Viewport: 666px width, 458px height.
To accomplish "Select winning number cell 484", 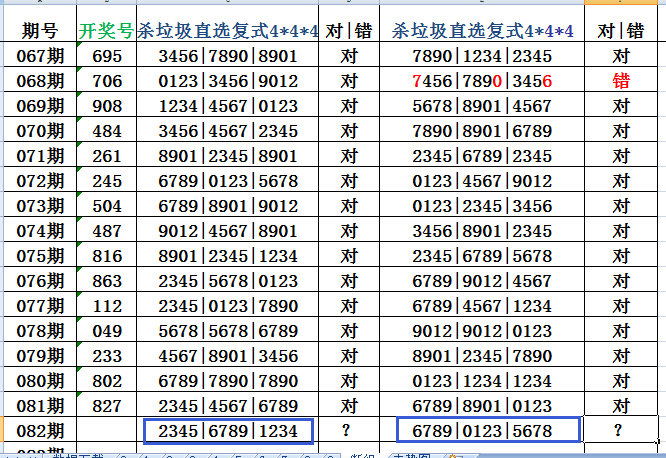I will click(107, 131).
